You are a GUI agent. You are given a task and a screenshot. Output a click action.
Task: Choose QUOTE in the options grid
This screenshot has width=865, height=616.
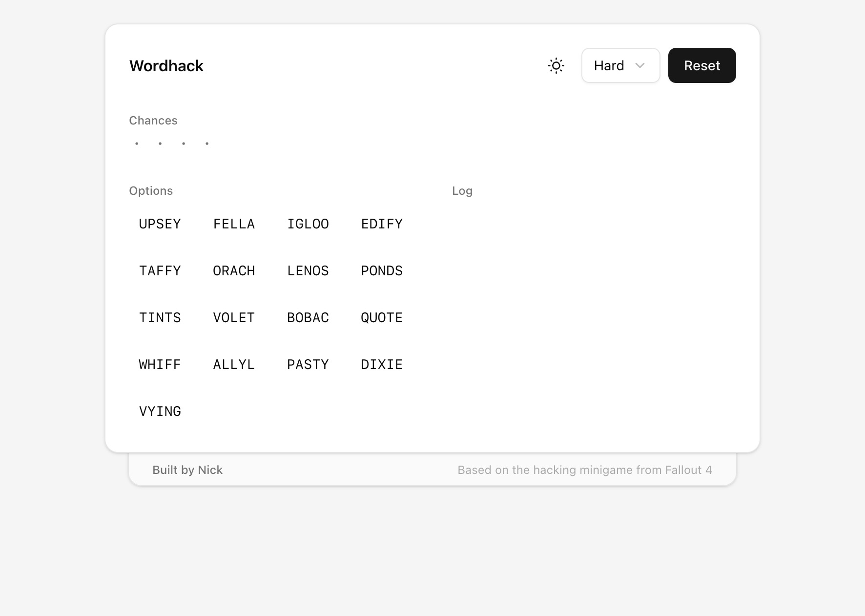382,317
